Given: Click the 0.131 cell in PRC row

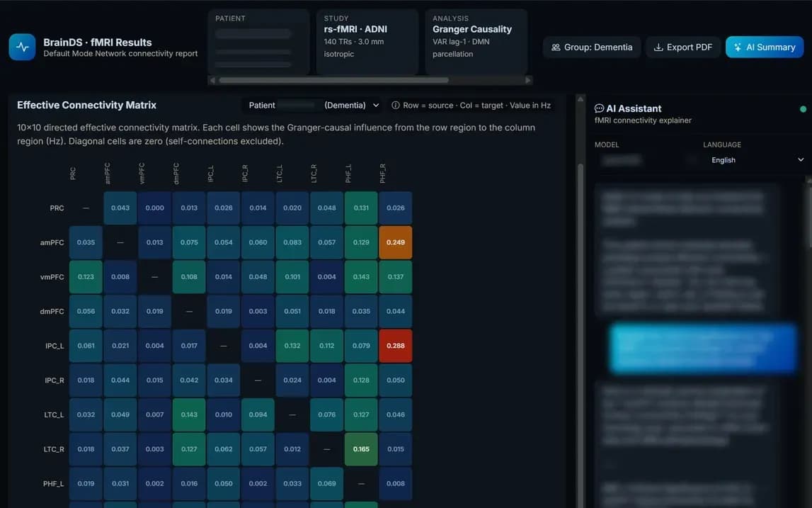Looking at the screenshot, I should pyautogui.click(x=361, y=208).
